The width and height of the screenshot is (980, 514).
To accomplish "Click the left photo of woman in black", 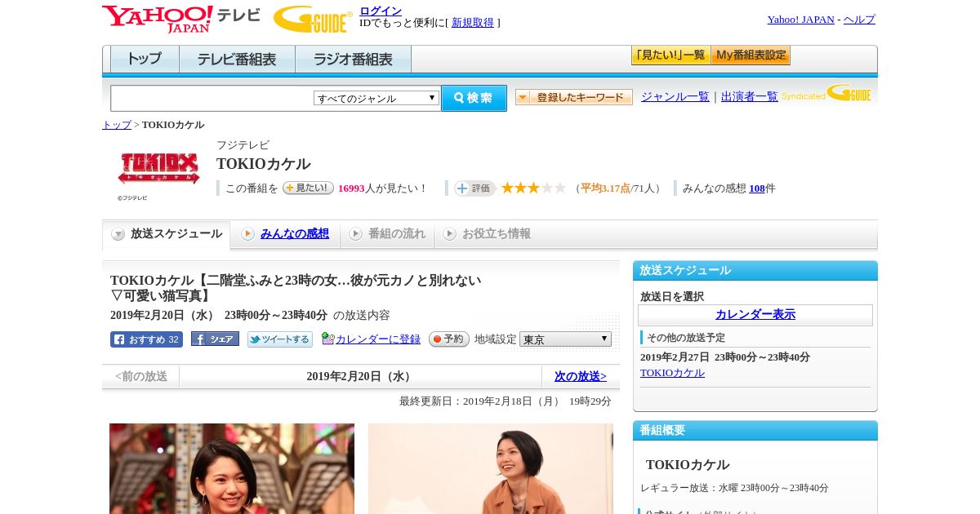I will tap(232, 468).
